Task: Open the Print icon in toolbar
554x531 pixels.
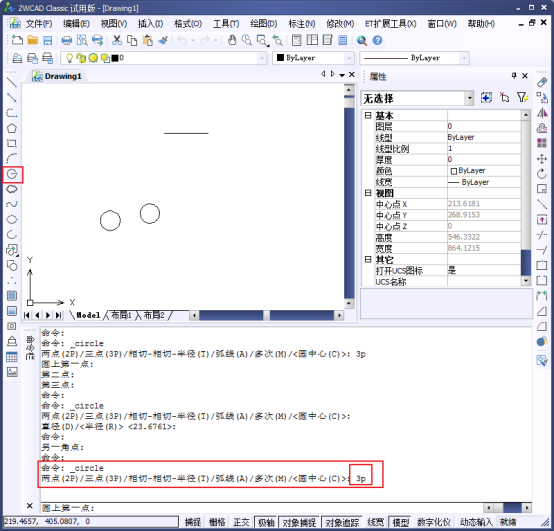Action: tap(66, 40)
